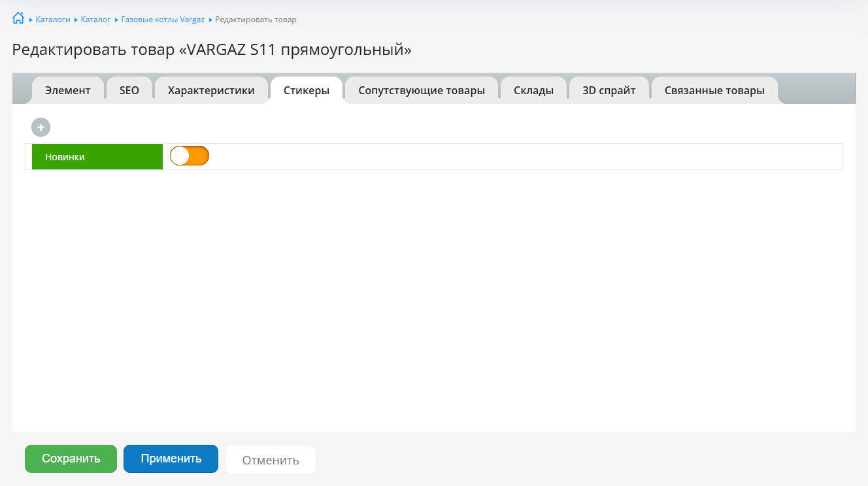The height and width of the screenshot is (486, 868).
Task: Open the Элемент tab
Action: point(68,90)
